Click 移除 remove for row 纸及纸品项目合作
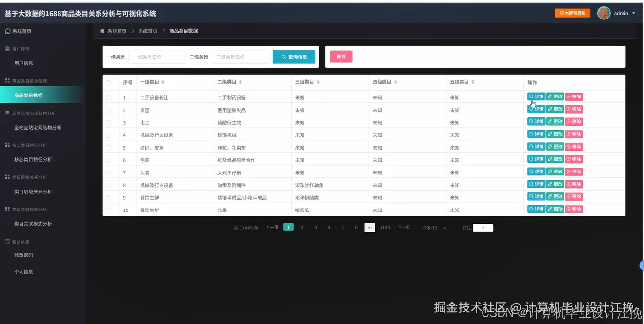644x324 pixels. (574, 159)
